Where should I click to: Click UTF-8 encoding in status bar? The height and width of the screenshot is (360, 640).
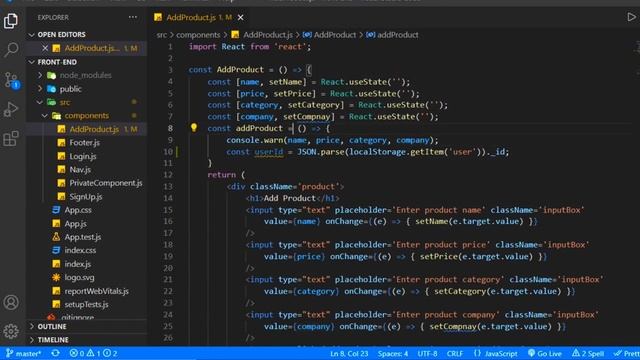coord(427,353)
